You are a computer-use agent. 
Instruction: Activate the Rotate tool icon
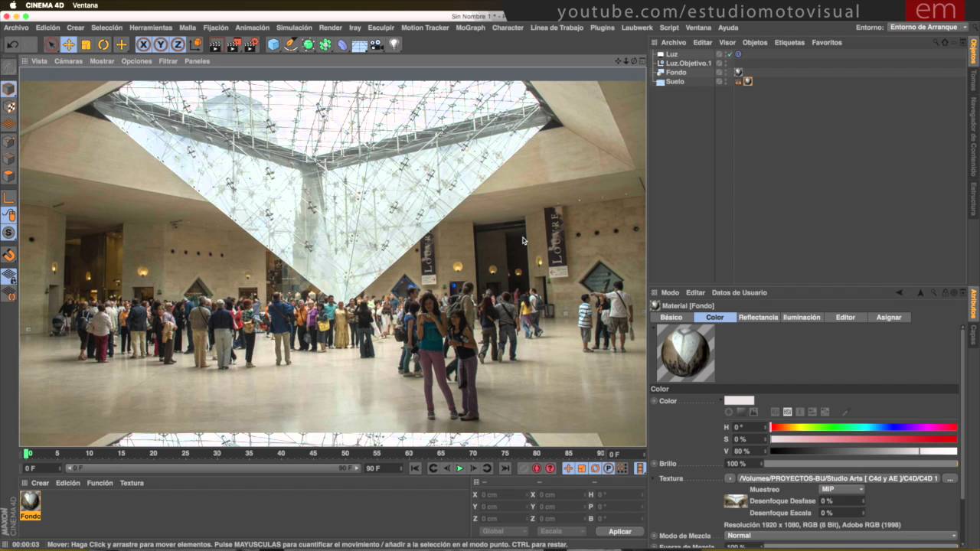click(x=103, y=44)
